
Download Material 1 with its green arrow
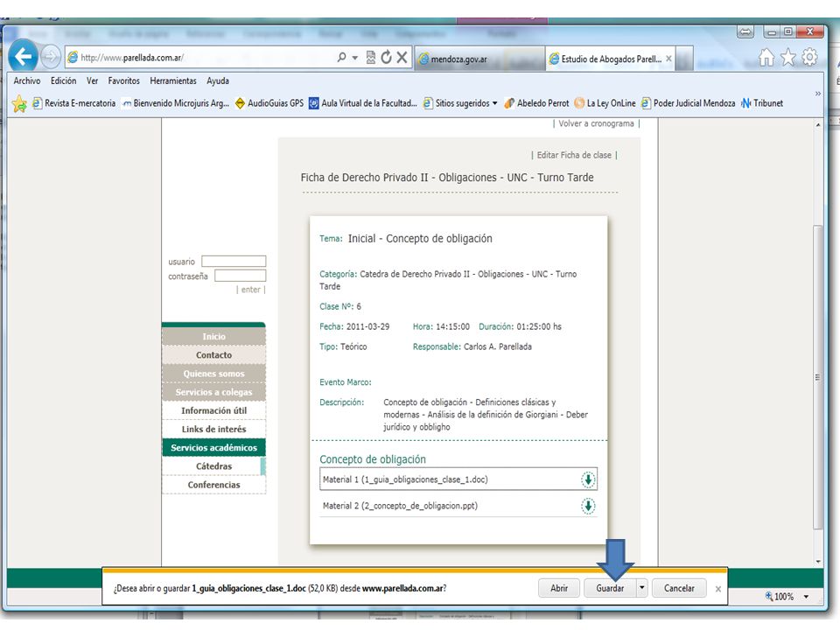[x=588, y=479]
